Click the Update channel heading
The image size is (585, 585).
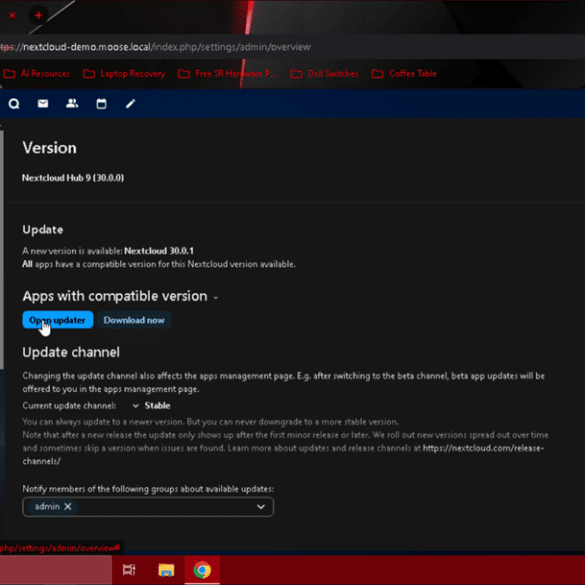click(71, 352)
